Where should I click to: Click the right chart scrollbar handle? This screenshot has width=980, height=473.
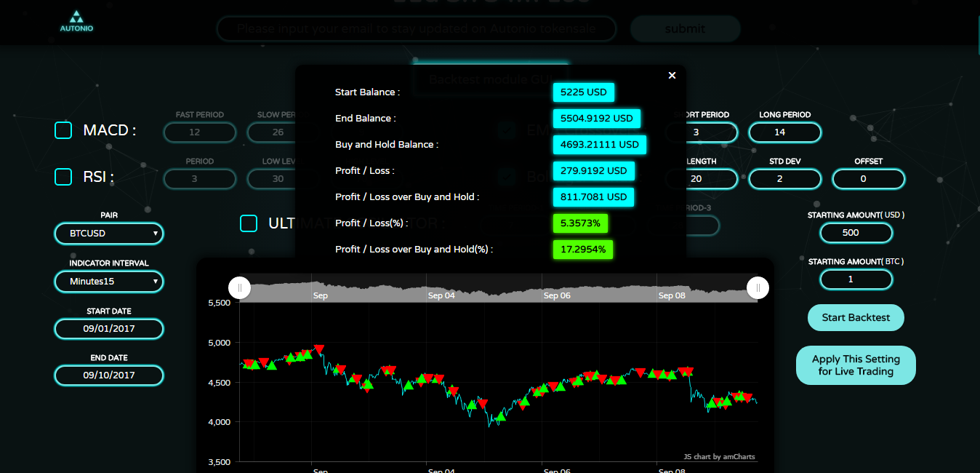point(758,288)
